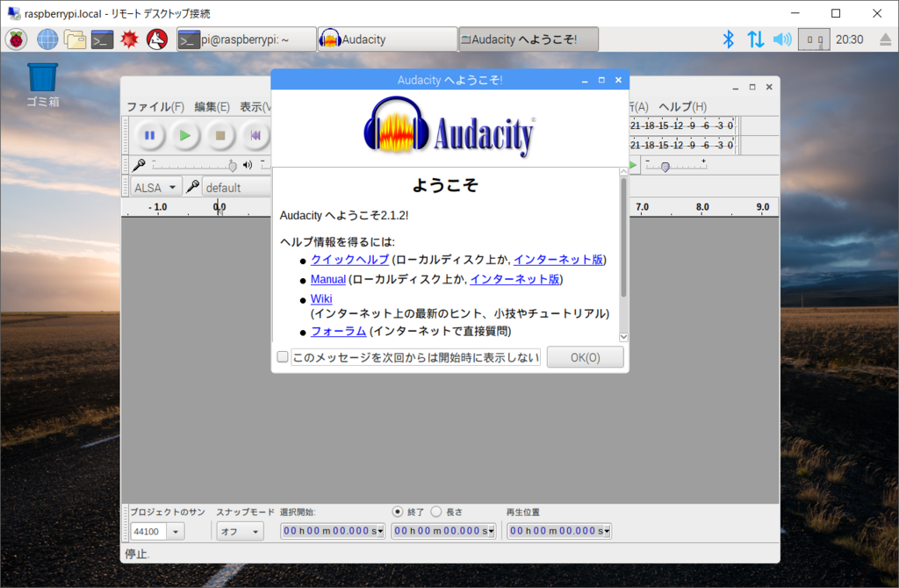
Task: Switch to 'Audacity へようこそ!' taskbar button
Action: [529, 39]
